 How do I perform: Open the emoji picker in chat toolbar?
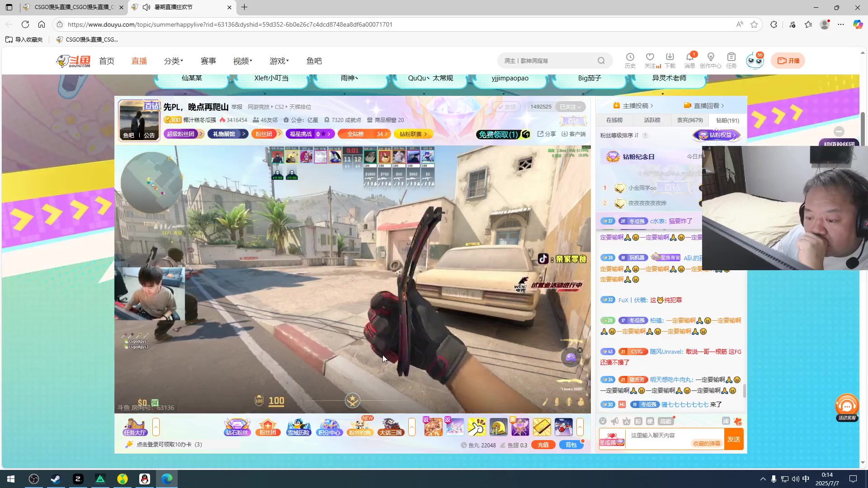coord(603,421)
